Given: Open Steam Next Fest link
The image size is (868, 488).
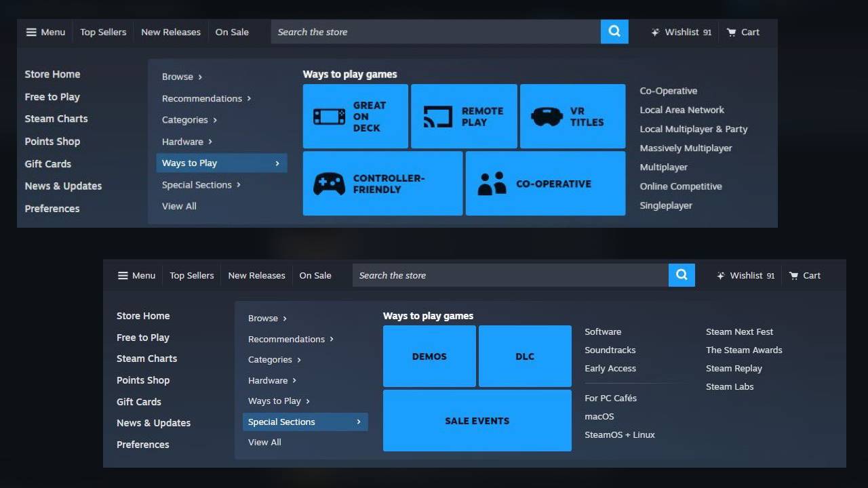Looking at the screenshot, I should (739, 331).
